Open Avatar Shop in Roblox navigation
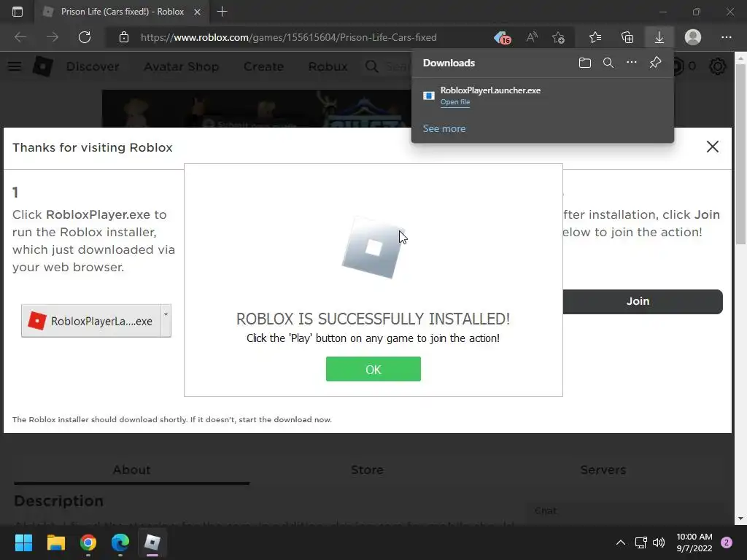 coord(182,66)
